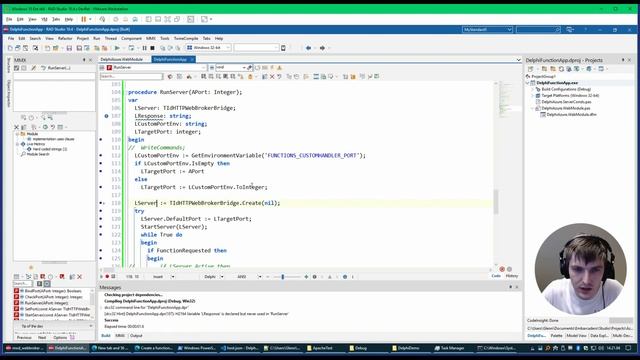
Task: Click the pencil edit icon in the MMX panel
Action: pyautogui.click(x=34, y=68)
